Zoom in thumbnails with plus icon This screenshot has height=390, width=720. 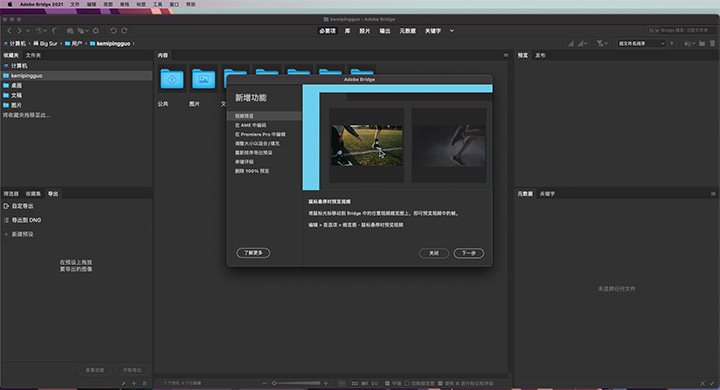pos(326,383)
